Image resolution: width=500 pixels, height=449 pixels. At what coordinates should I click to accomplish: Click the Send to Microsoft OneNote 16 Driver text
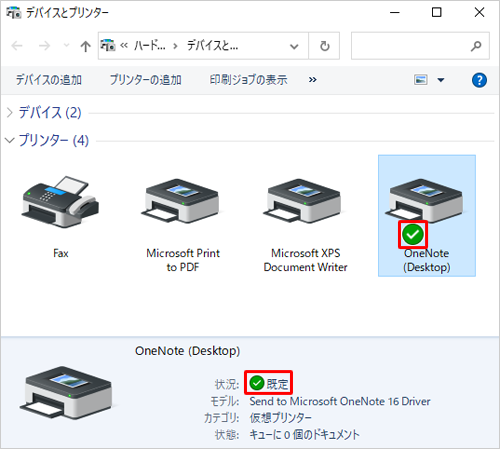(x=340, y=401)
